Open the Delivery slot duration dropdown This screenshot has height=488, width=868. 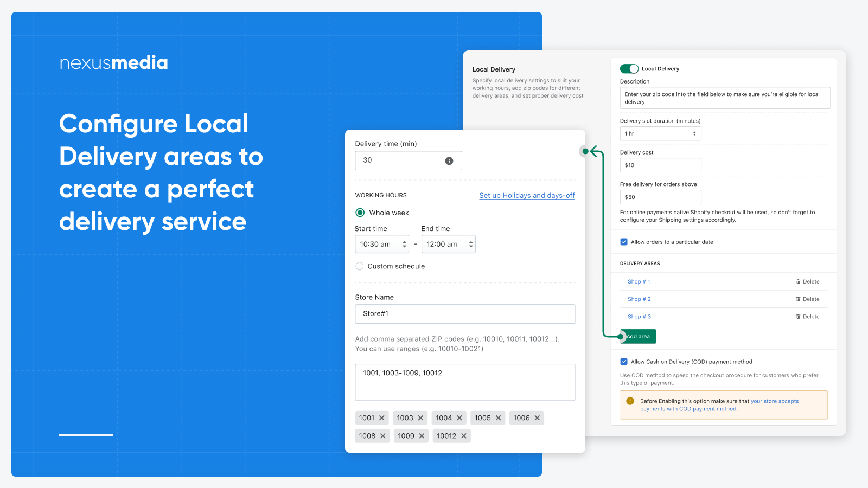(x=661, y=133)
